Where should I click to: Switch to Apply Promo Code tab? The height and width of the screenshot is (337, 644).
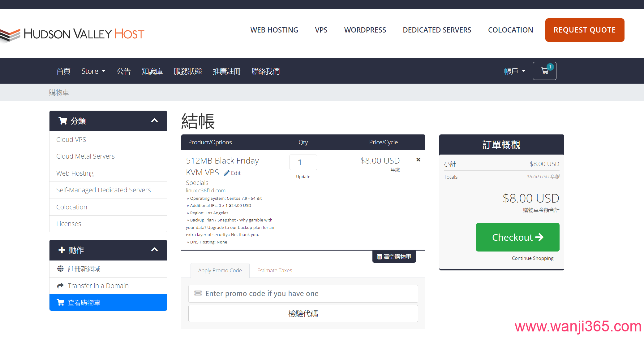[x=220, y=270]
